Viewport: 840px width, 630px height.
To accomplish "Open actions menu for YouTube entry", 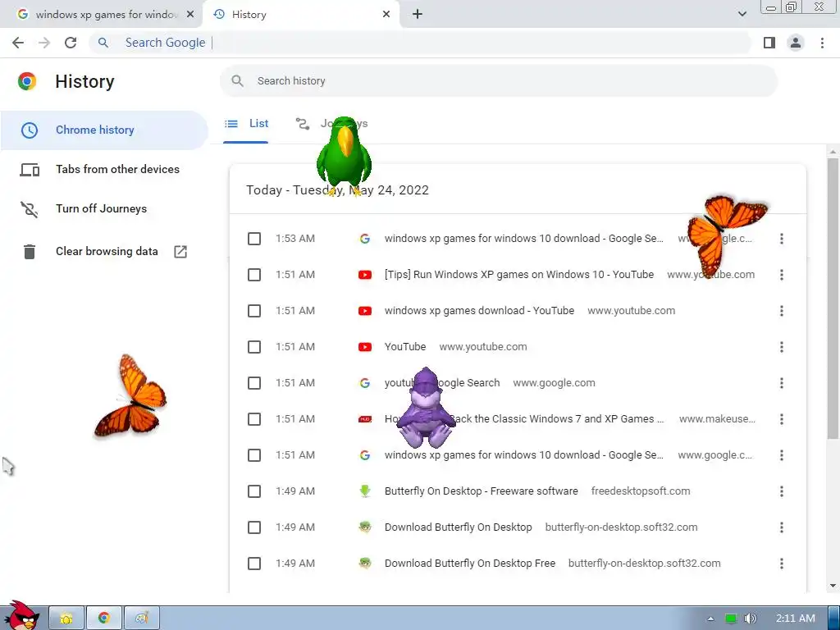I will pos(782,347).
